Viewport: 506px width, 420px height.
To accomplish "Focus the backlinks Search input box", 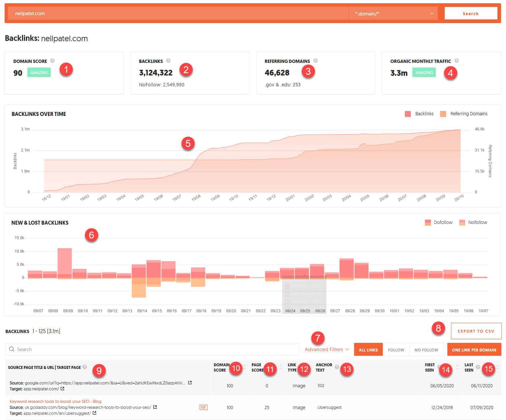I will (152, 349).
